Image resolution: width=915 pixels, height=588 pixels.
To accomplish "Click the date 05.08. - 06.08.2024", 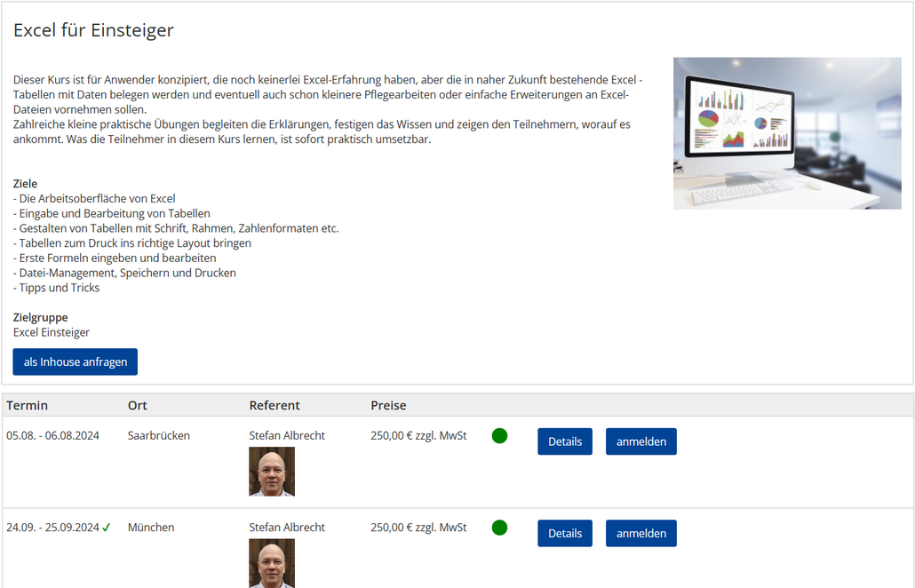I will click(52, 435).
